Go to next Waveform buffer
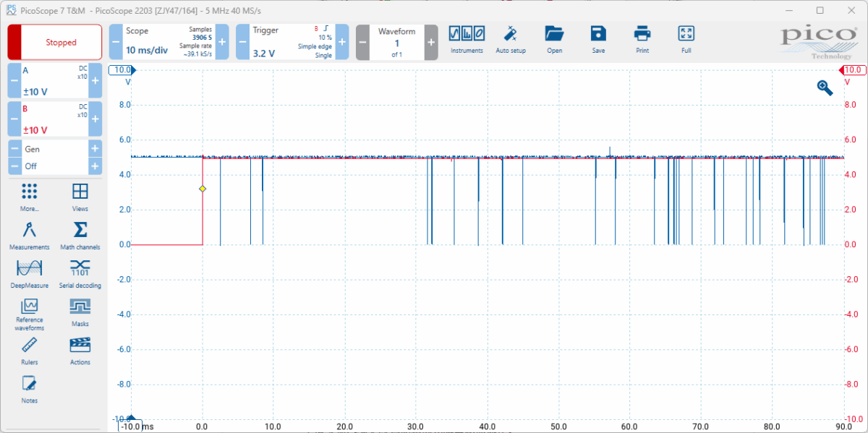Screen dimensions: 868x433 (x=431, y=42)
